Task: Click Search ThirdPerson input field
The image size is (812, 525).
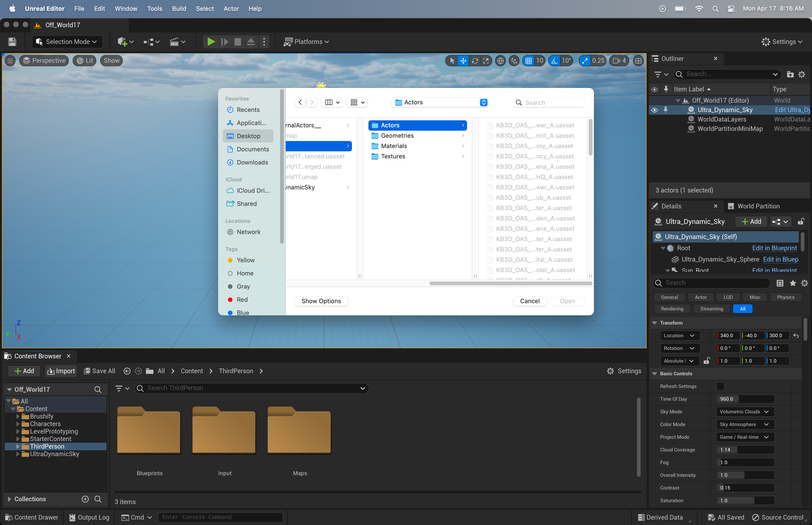Action: click(x=251, y=388)
